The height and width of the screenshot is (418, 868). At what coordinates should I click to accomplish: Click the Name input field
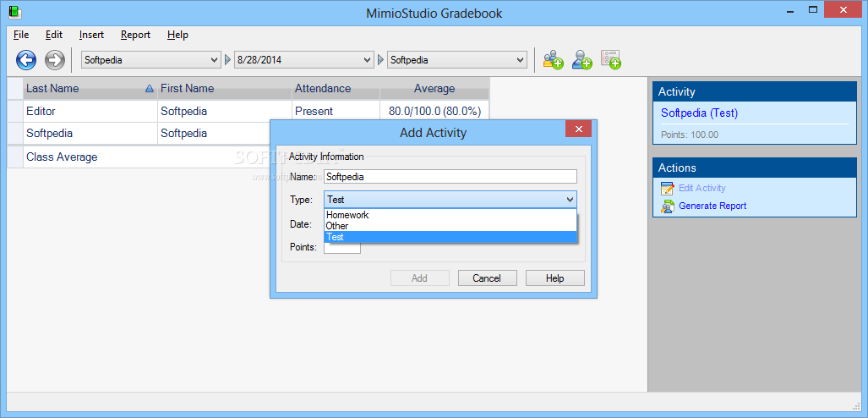pos(450,177)
